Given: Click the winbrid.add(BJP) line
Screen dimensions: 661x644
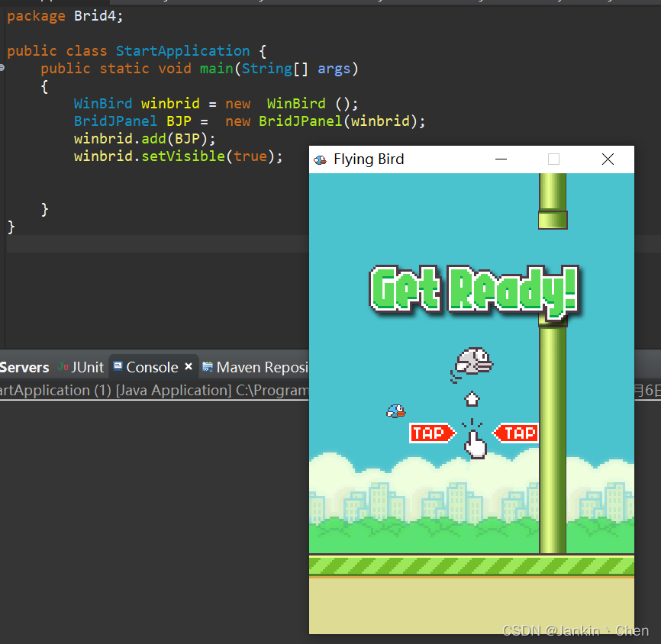Looking at the screenshot, I should [144, 139].
